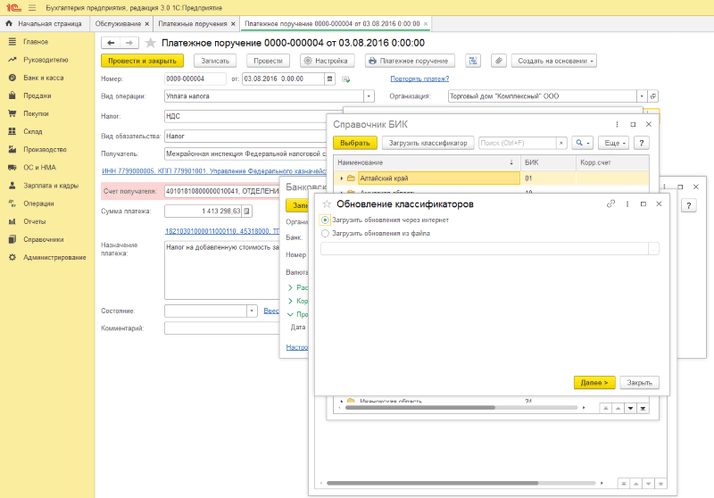Open Создать на основании dropdown
The image size is (714, 498).
tap(555, 61)
